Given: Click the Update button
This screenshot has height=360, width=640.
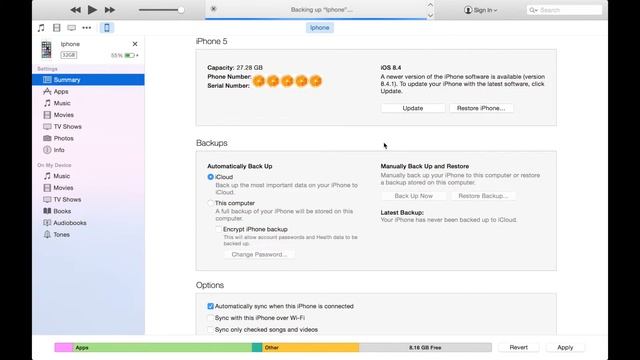Looking at the screenshot, I should point(413,108).
